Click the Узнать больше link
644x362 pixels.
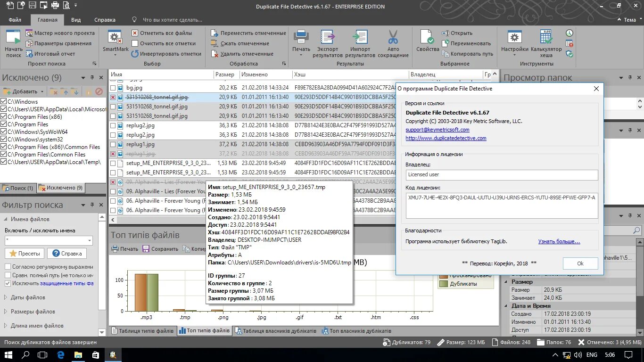coord(559,241)
